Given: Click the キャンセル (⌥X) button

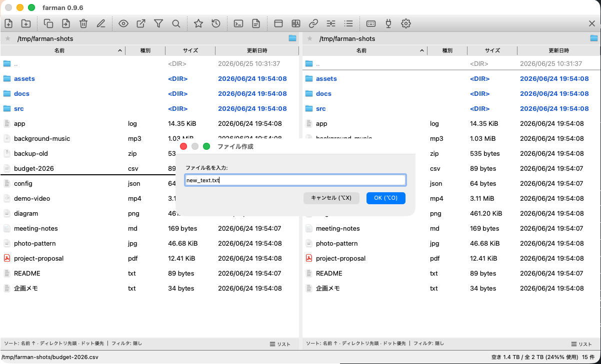Looking at the screenshot, I should 331,198.
